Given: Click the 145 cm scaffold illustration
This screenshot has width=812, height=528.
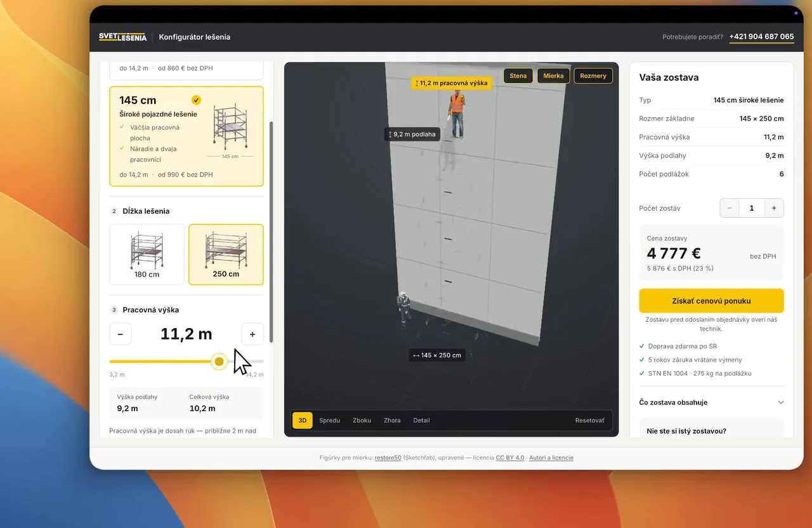Looking at the screenshot, I should point(230,128).
